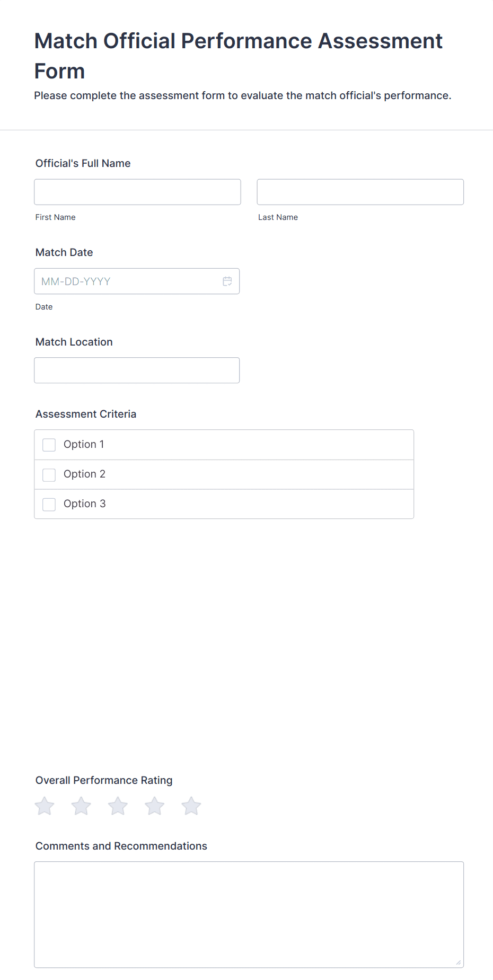Rate performance three stars
The height and width of the screenshot is (980, 493).
click(118, 806)
